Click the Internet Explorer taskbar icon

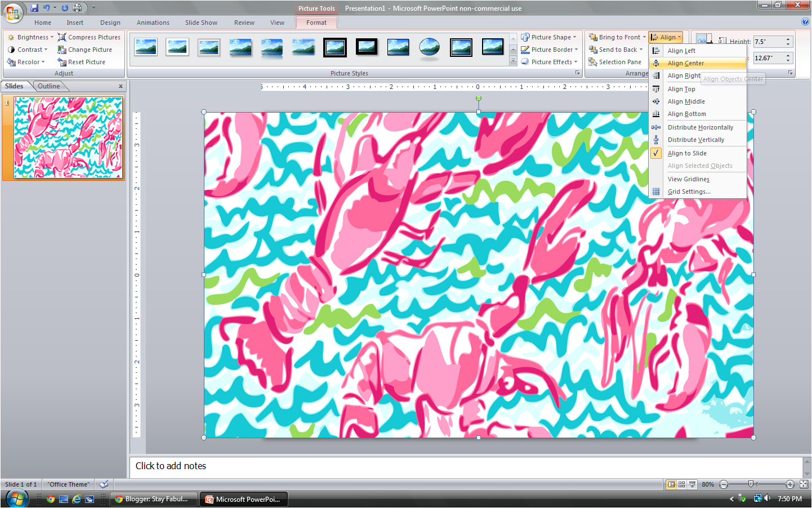pyautogui.click(x=76, y=499)
